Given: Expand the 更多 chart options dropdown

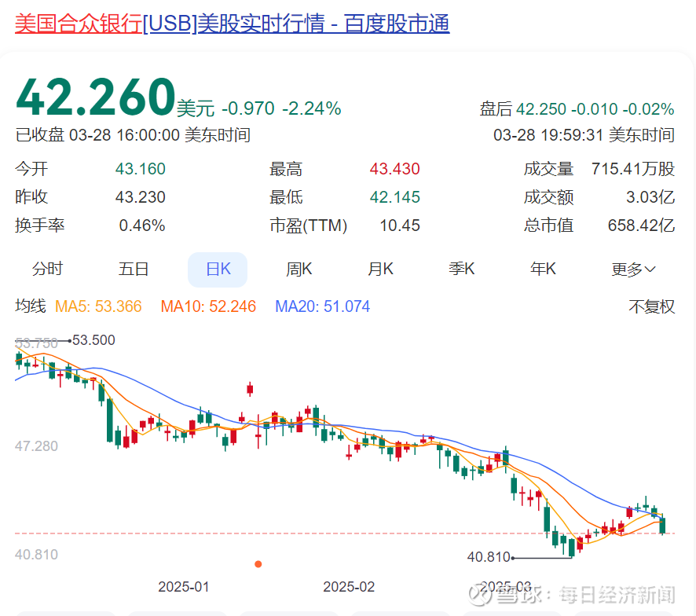Looking at the screenshot, I should tap(633, 269).
